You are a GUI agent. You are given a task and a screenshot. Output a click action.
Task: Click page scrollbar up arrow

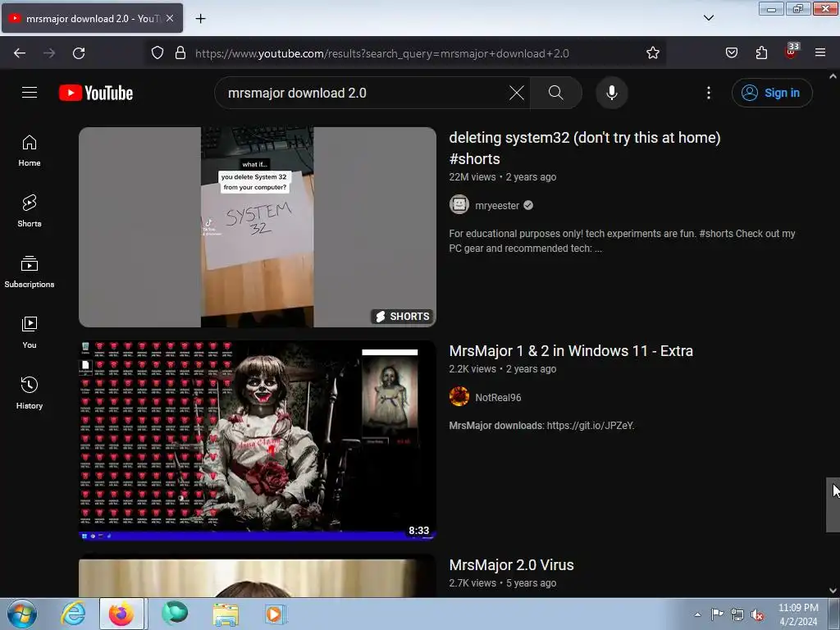[833, 76]
